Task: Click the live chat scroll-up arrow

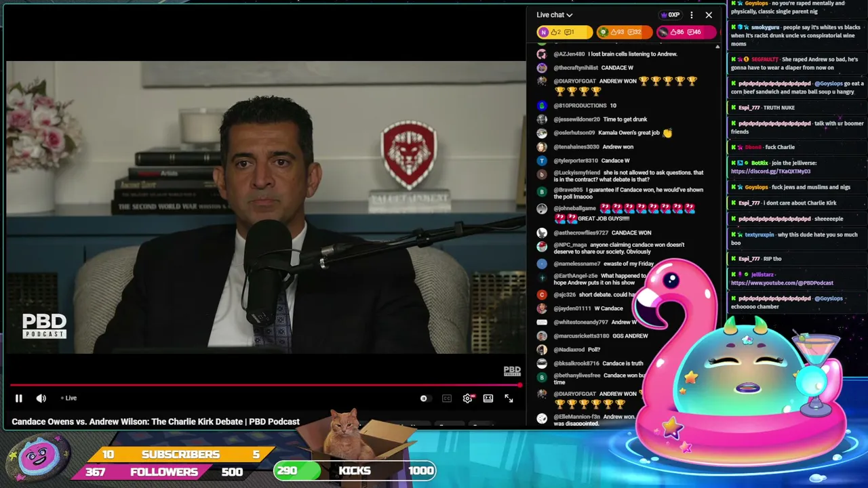Action: 717,47
